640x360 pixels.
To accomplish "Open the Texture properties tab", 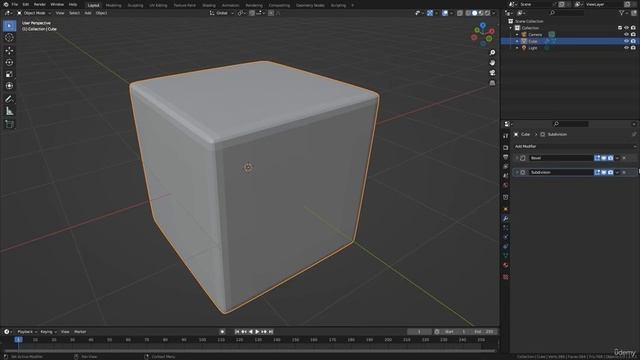I will point(506,277).
